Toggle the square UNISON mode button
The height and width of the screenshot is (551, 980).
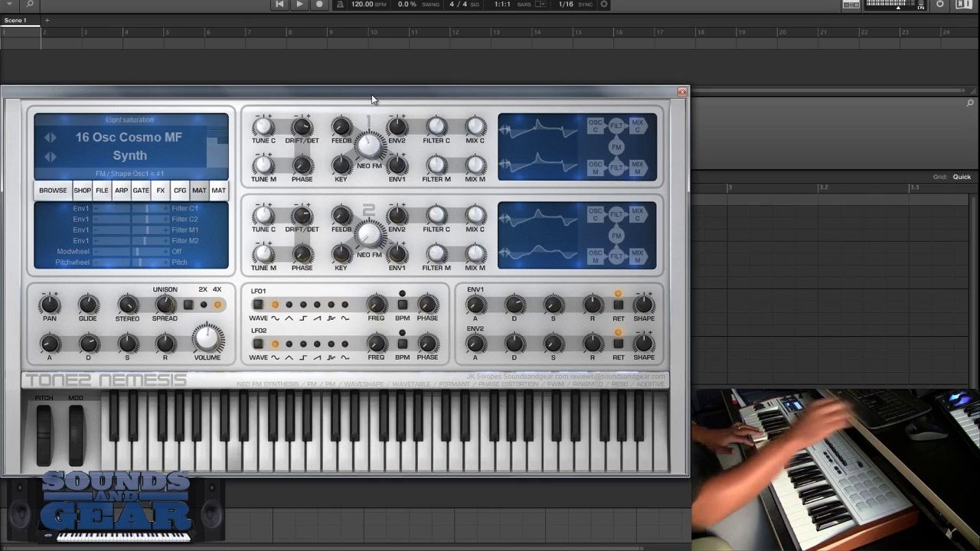tap(188, 305)
